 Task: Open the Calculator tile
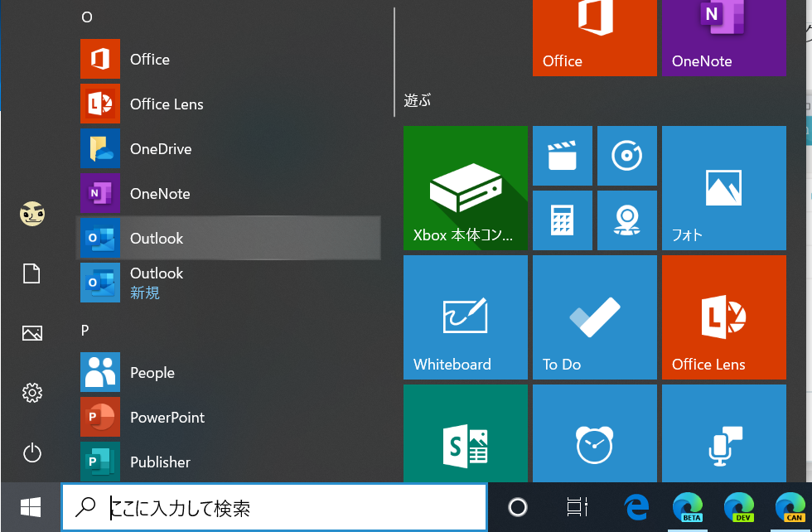click(x=563, y=220)
